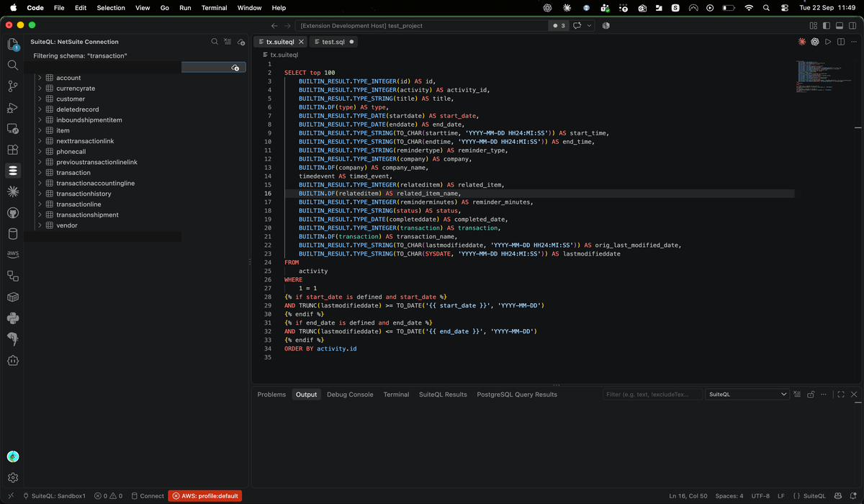Open the Source Control view
This screenshot has width=864, height=504.
tap(13, 86)
